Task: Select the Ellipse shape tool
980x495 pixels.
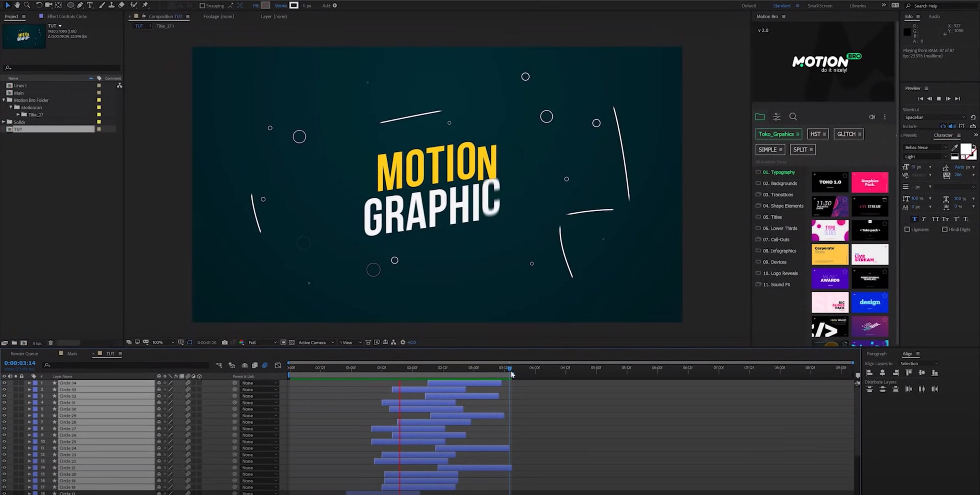Action: 70,5
